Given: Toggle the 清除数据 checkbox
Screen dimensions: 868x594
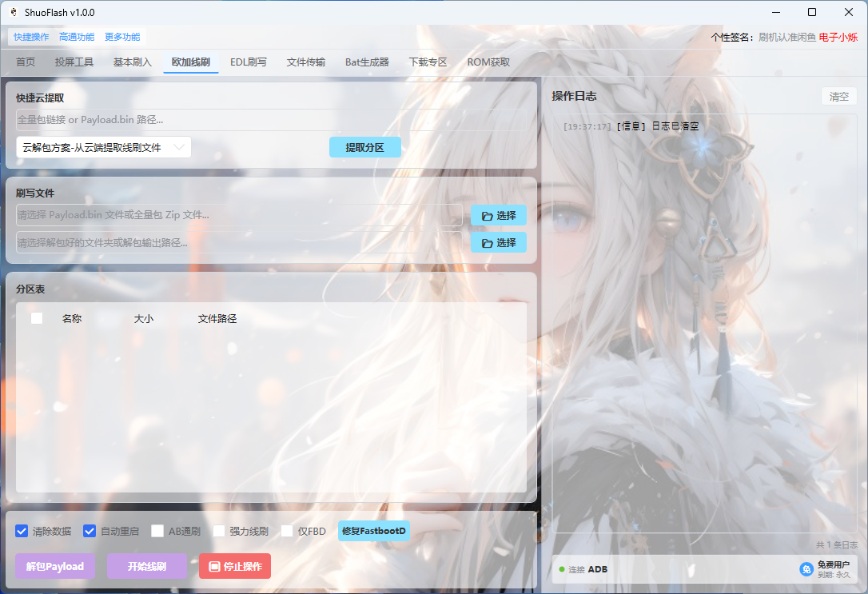Looking at the screenshot, I should coord(22,531).
